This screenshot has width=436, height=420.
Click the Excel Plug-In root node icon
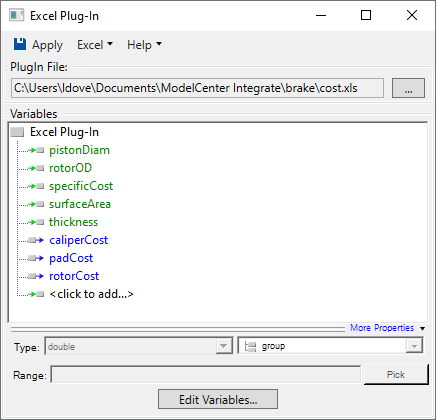click(17, 132)
